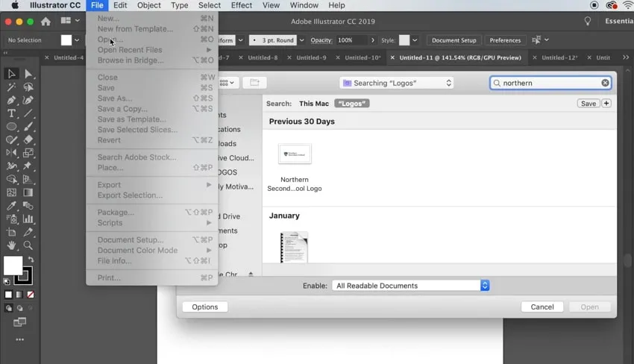
Task: Open the Searching Logos location popup
Action: (396, 83)
